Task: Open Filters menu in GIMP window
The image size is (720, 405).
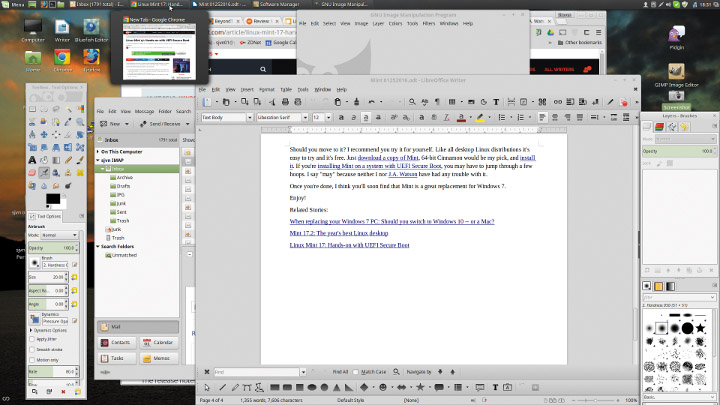Action: click(428, 23)
